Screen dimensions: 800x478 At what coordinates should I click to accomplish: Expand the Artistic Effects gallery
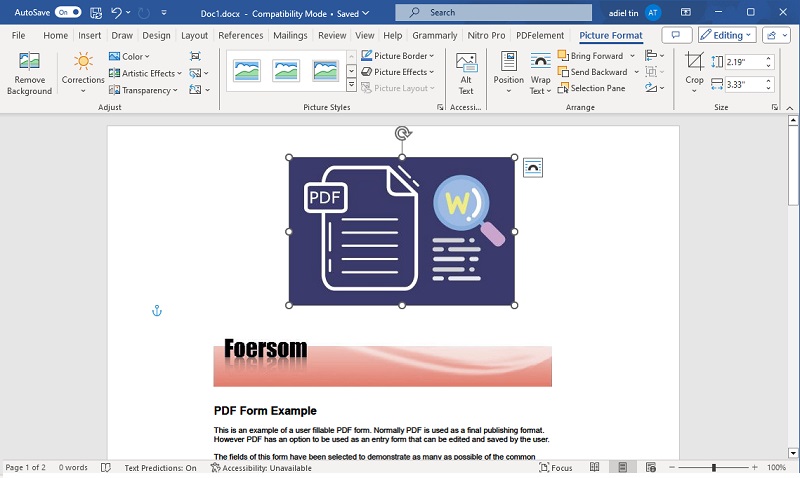[145, 73]
